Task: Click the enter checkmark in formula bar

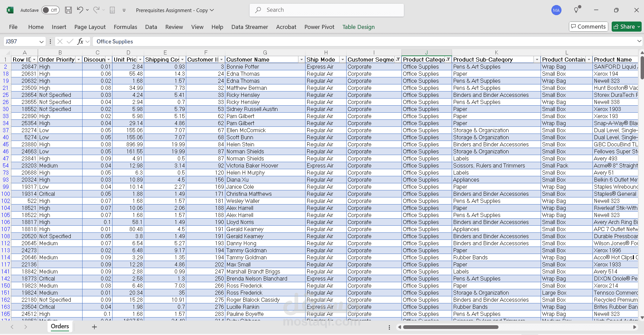Action: pyautogui.click(x=70, y=41)
